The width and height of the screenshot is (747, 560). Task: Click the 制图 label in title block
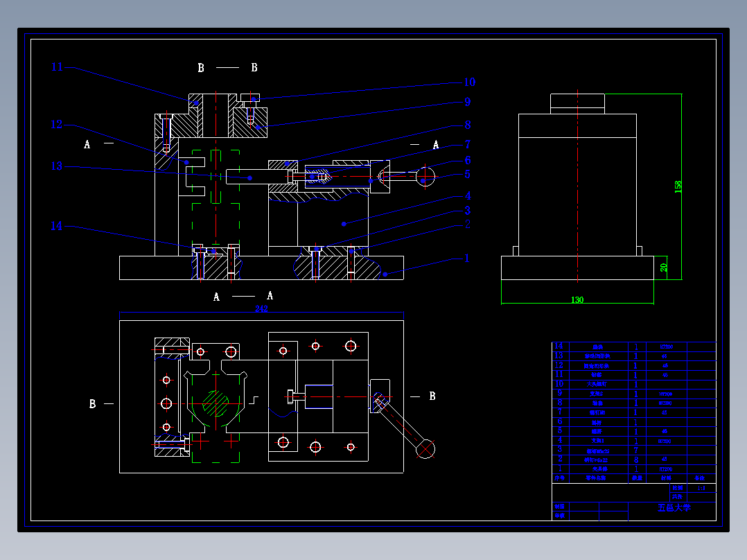[x=559, y=507]
